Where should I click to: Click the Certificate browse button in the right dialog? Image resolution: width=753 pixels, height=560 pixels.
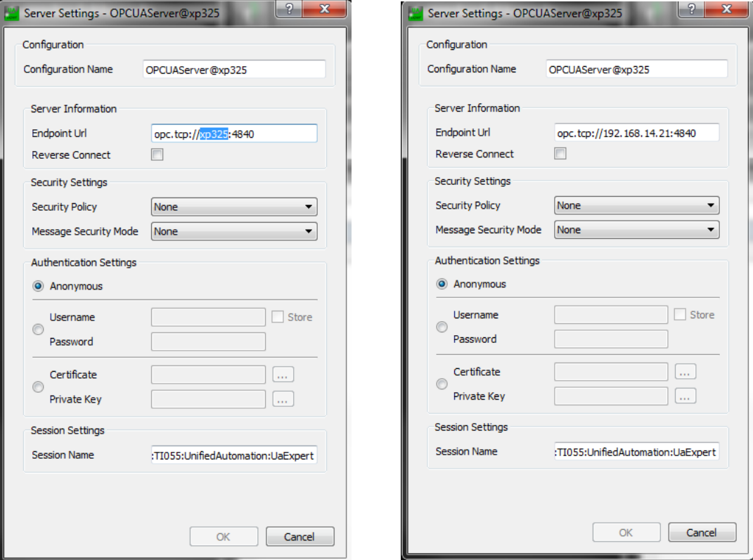686,372
